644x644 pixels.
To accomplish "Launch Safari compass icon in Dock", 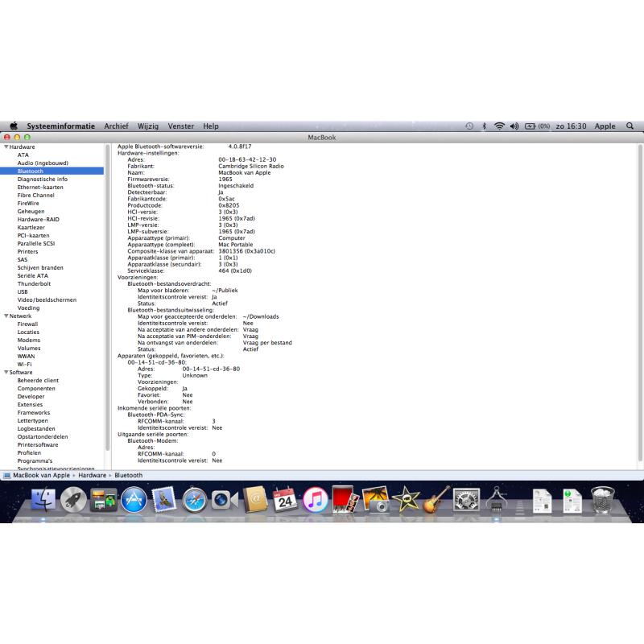I will pos(194,500).
